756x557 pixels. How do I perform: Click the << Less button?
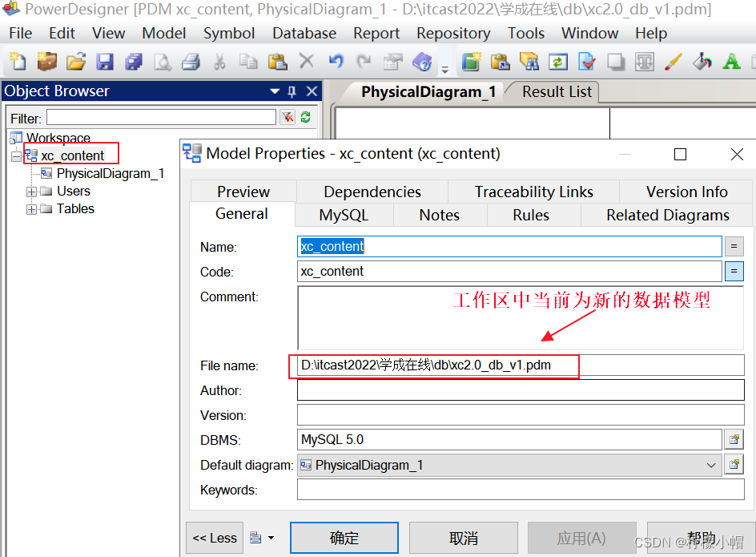click(x=215, y=538)
